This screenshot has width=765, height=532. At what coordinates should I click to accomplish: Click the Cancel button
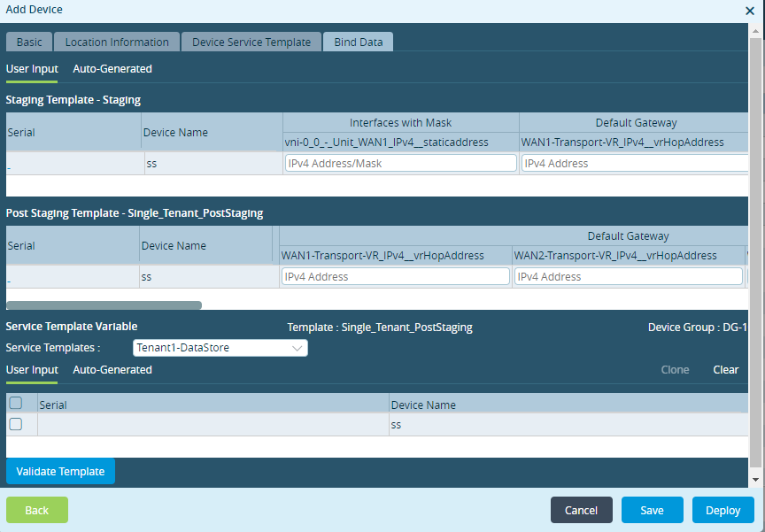click(x=581, y=510)
